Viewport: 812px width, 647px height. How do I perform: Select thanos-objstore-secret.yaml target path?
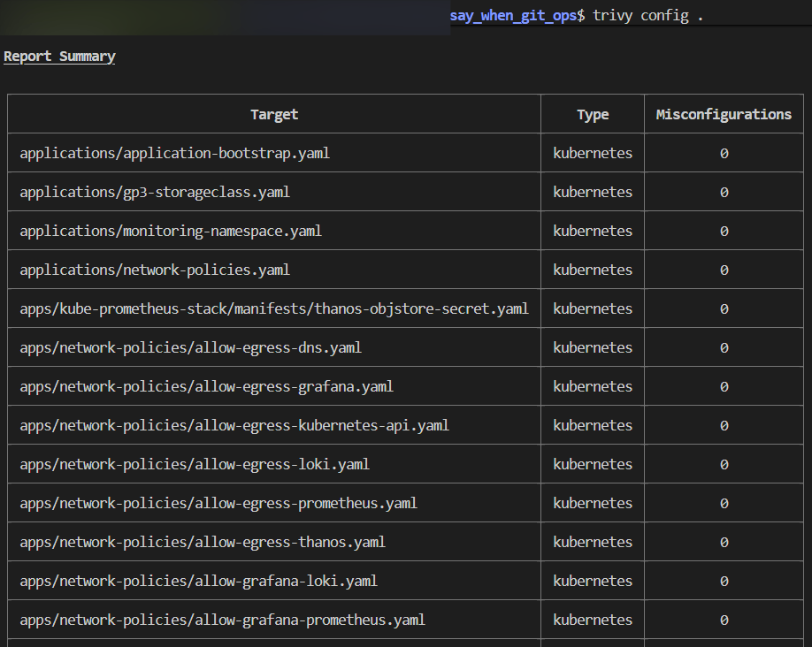pos(274,308)
